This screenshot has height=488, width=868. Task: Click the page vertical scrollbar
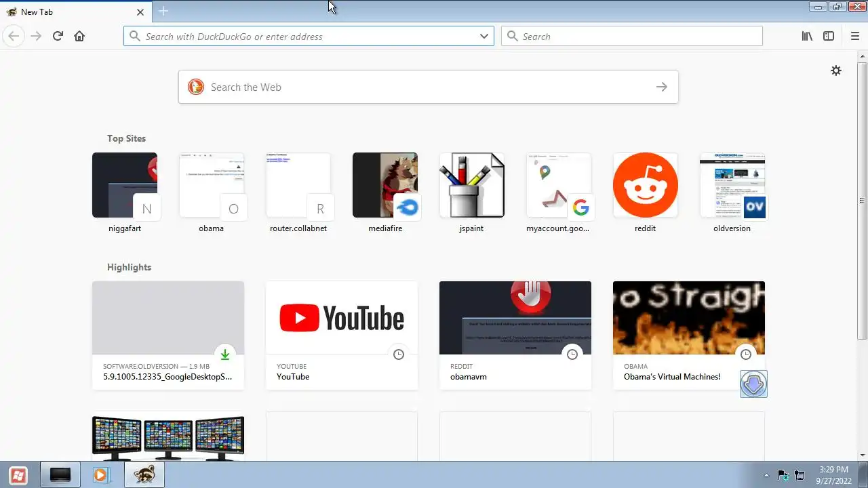coord(863,201)
